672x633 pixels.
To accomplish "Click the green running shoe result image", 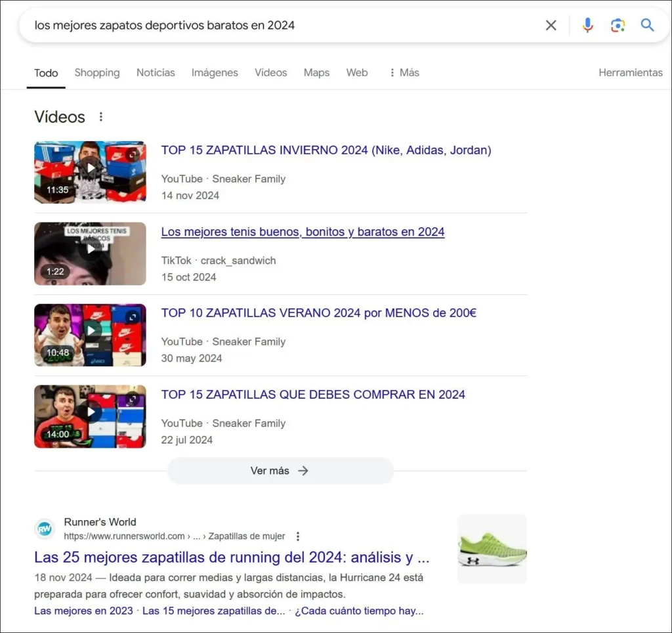I will click(492, 549).
